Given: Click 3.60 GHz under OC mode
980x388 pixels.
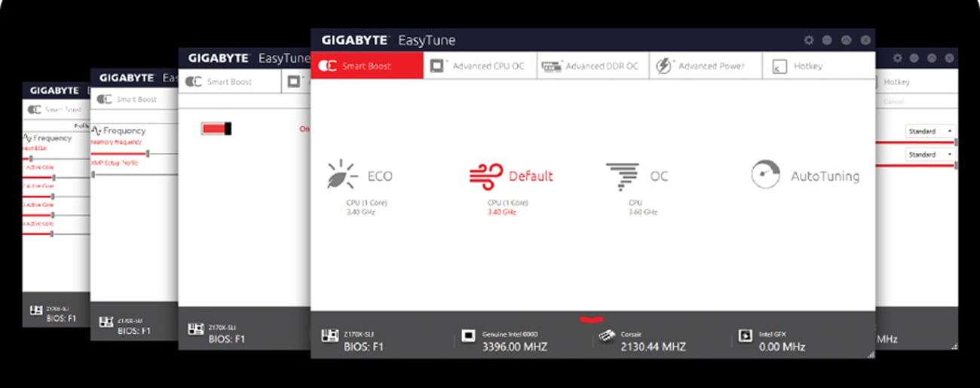Looking at the screenshot, I should [643, 212].
